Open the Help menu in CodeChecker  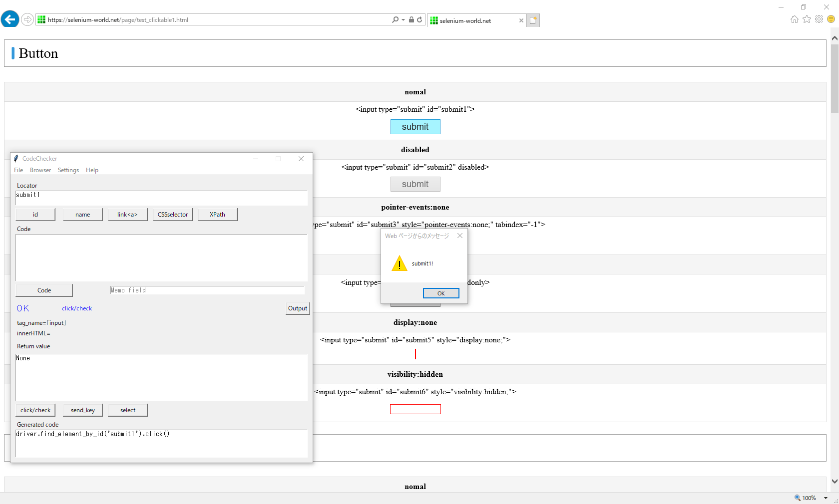point(92,170)
